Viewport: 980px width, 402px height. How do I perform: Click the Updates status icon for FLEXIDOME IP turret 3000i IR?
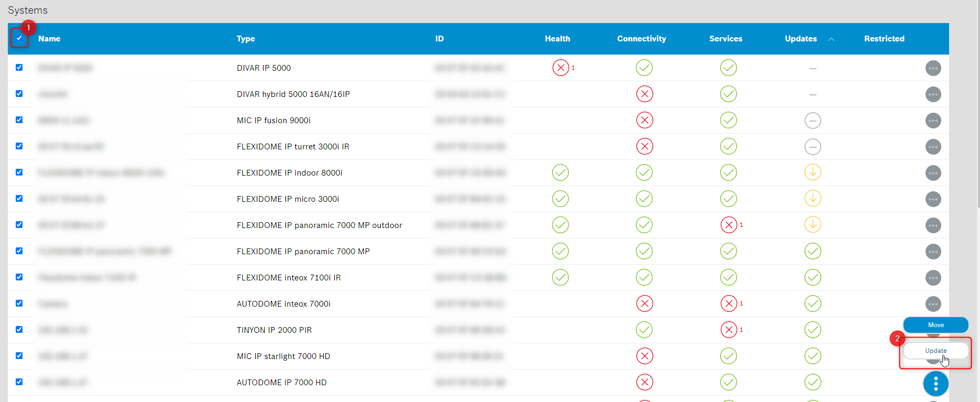pos(812,147)
